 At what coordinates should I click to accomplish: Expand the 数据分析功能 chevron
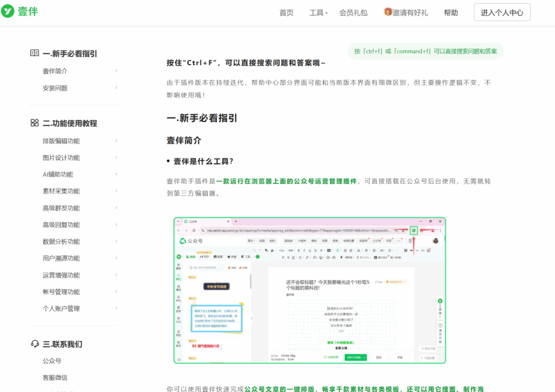point(116,241)
